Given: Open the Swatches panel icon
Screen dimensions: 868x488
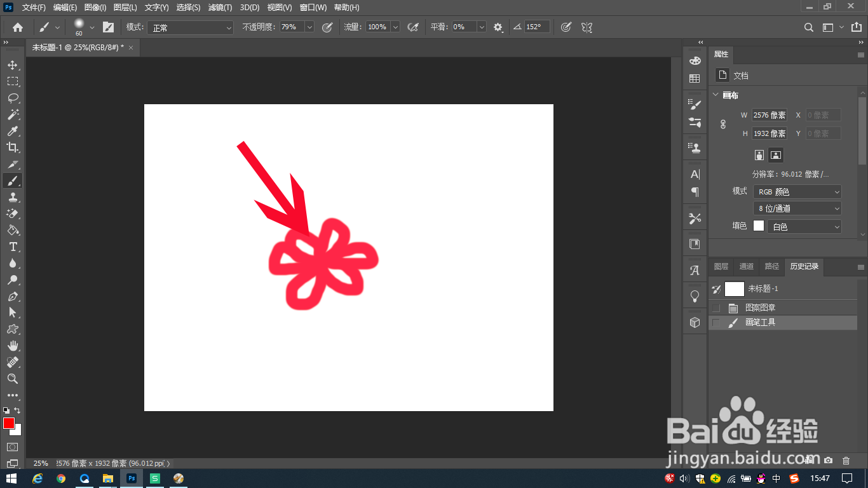Looking at the screenshot, I should click(x=695, y=79).
